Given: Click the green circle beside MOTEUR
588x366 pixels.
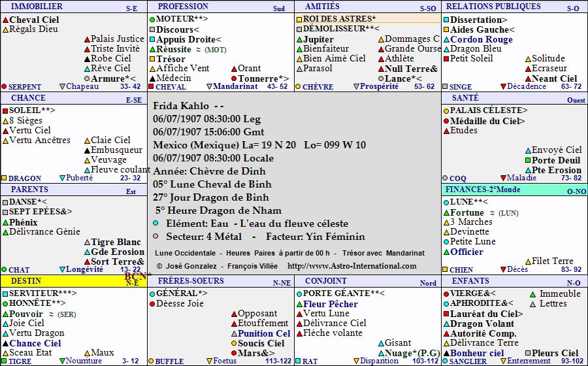Looking at the screenshot, I should point(152,20).
